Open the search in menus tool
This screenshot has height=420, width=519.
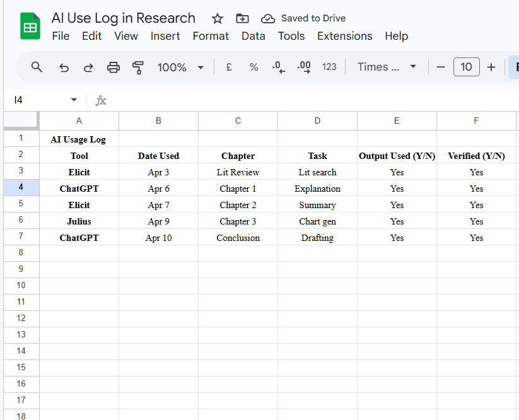36,66
